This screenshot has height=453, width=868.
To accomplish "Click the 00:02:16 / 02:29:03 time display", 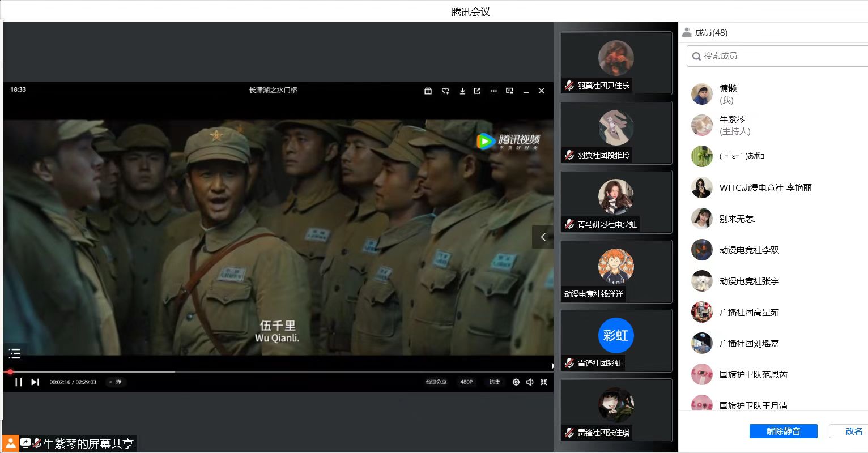I will (x=73, y=382).
